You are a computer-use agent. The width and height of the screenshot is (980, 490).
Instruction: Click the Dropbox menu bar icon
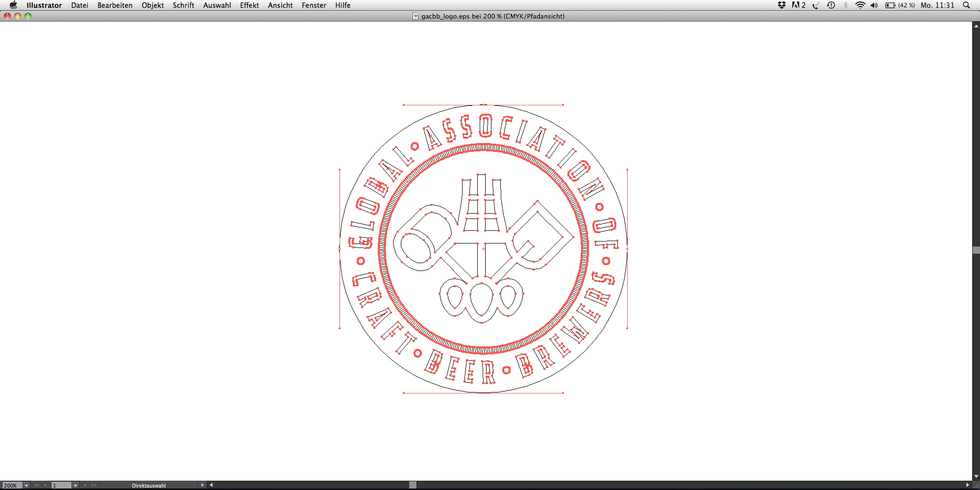pos(782,5)
